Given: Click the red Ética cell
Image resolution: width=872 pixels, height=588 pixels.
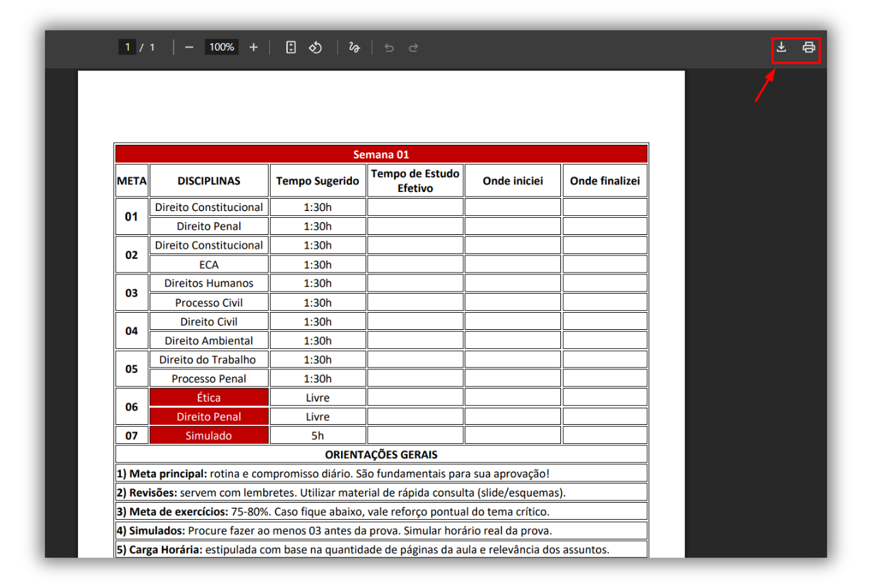Looking at the screenshot, I should point(209,397).
